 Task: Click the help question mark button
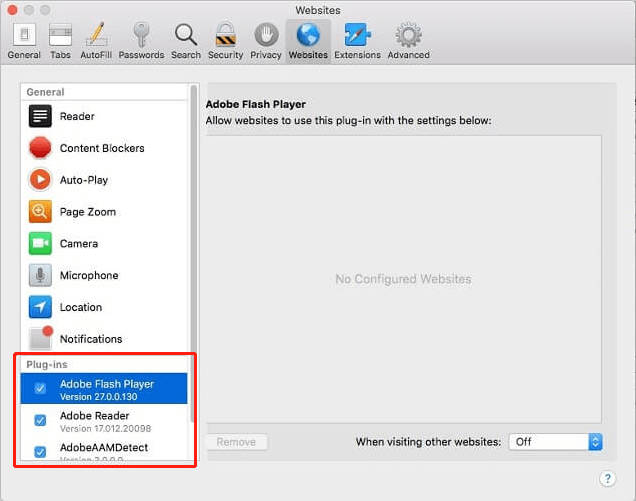click(607, 479)
